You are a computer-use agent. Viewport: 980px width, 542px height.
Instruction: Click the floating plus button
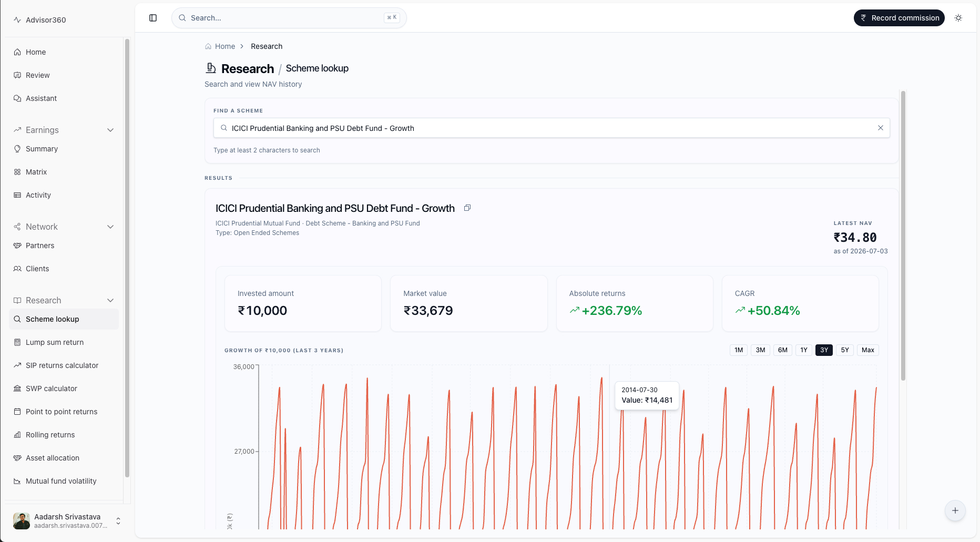(955, 510)
